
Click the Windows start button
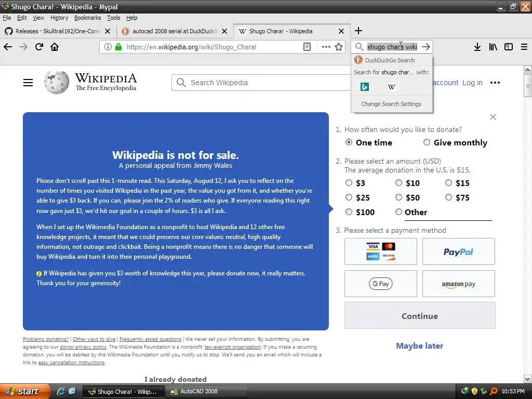(25, 391)
